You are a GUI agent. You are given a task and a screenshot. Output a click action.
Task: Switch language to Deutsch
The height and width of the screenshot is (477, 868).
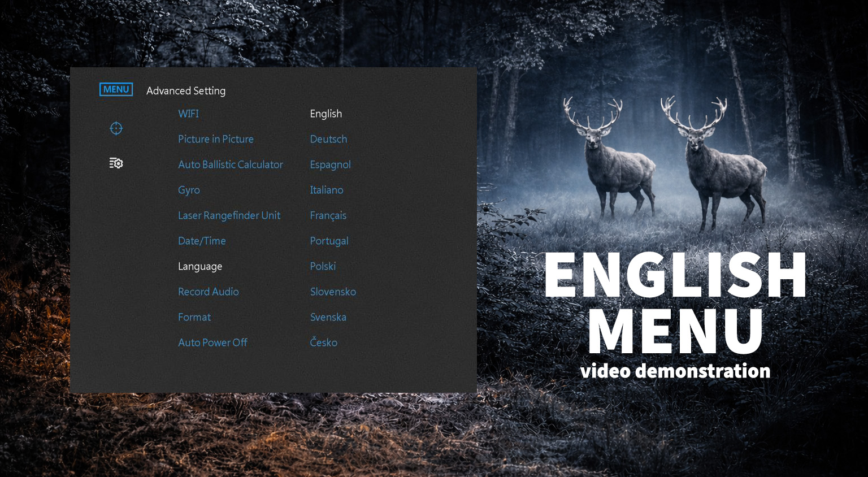pos(328,139)
